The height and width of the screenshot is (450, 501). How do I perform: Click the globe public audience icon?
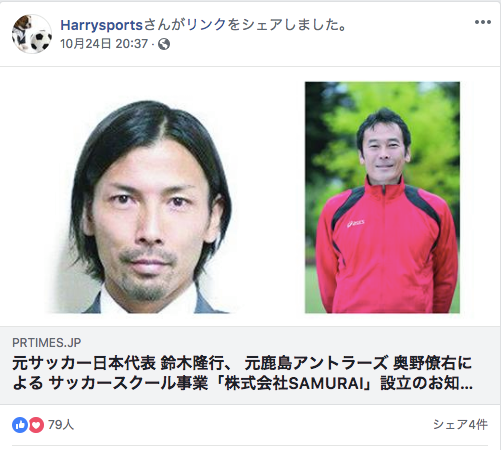164,44
